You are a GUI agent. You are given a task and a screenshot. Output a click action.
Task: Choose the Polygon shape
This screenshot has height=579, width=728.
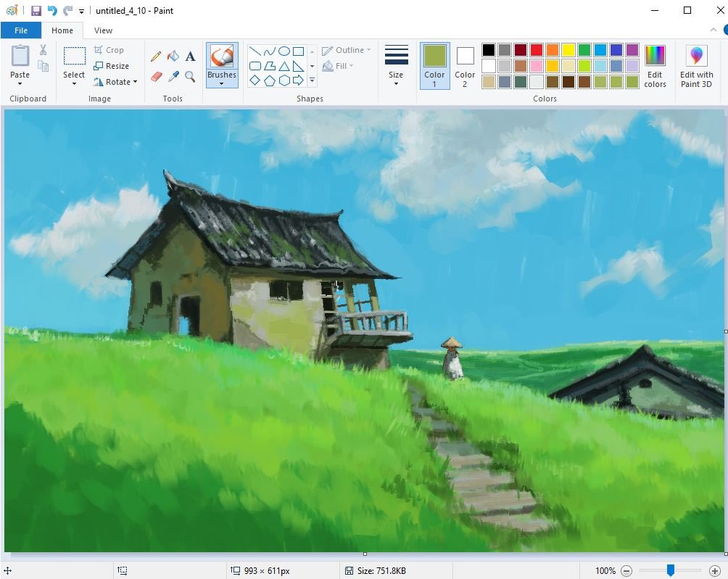point(269,66)
